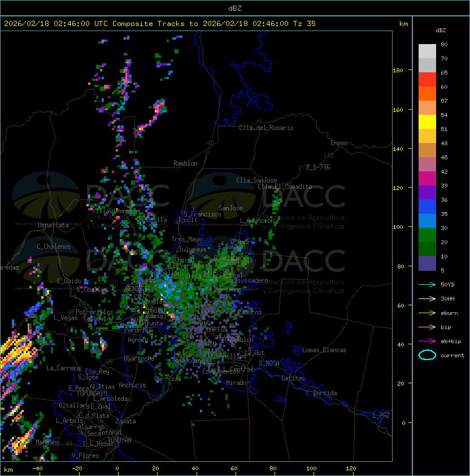Pick the light gray 70-80 dBZ swatch
This screenshot has width=470, height=476.
427,51
